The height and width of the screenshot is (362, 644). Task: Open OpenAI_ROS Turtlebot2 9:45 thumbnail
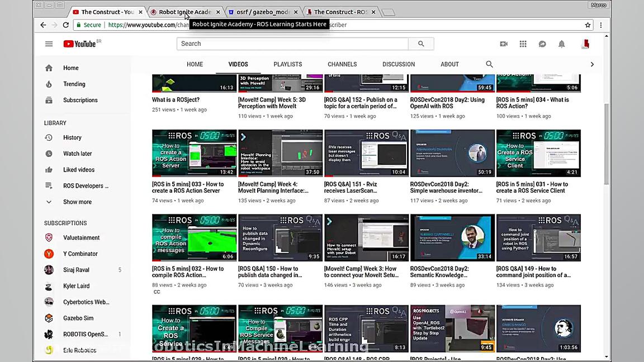click(x=453, y=328)
